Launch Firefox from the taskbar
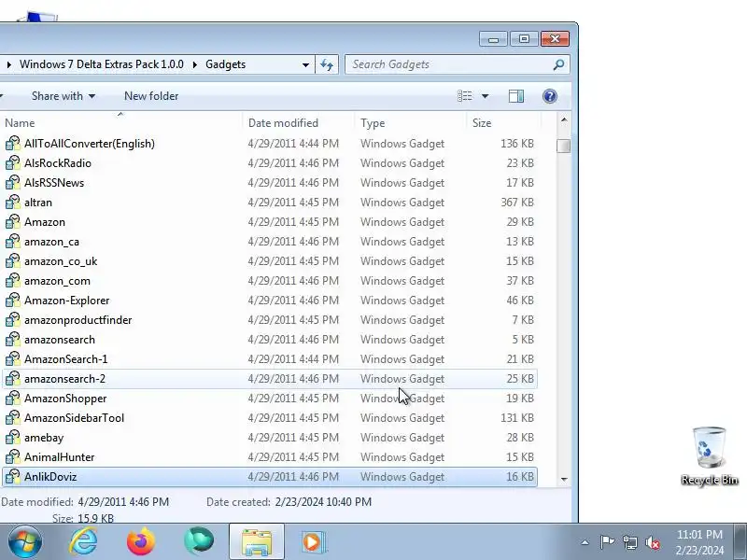747x560 pixels. [x=141, y=542]
